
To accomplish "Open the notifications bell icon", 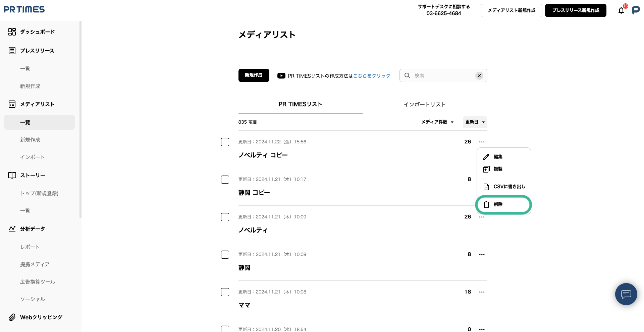I will point(621,10).
